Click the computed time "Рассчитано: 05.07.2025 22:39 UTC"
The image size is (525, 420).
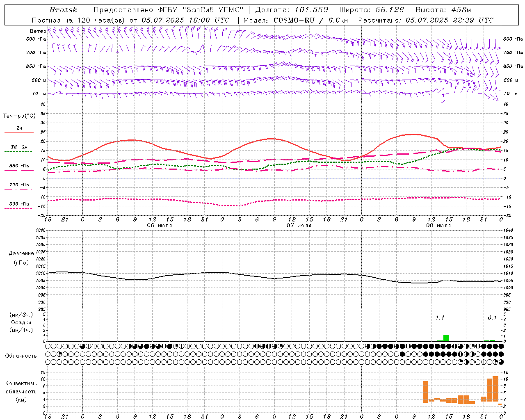[426, 20]
